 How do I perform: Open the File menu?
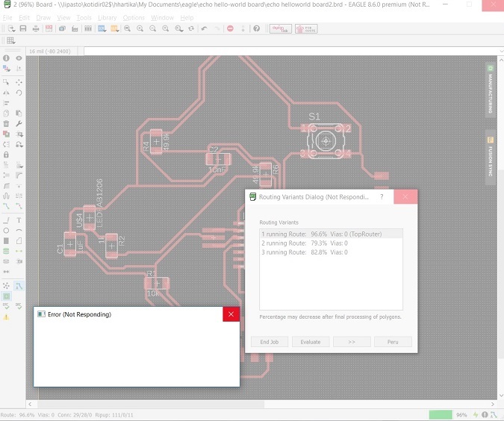7,18
